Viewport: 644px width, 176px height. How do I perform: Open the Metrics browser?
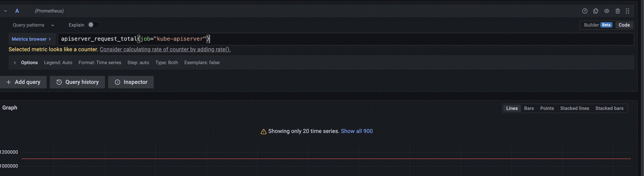coord(31,39)
